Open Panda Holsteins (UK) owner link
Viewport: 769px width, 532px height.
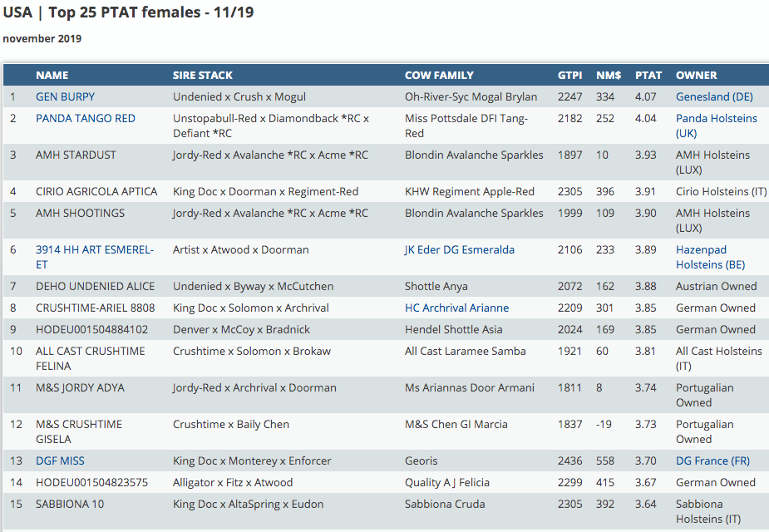(716, 118)
